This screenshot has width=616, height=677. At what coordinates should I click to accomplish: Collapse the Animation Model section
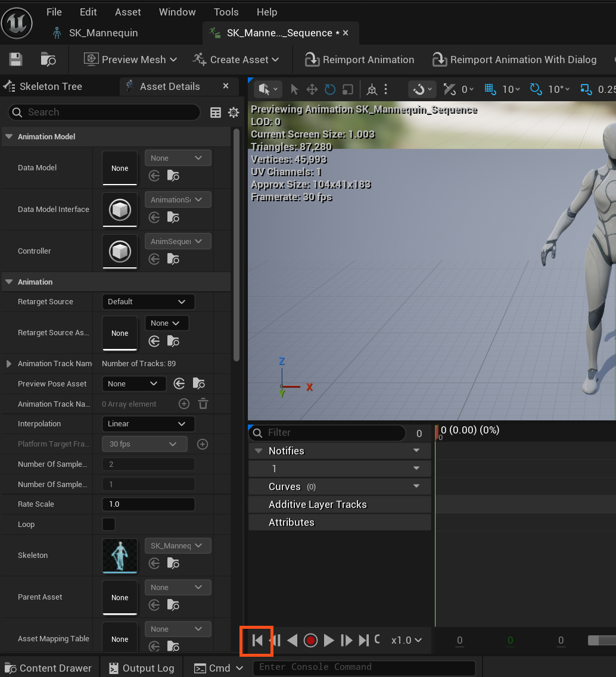click(9, 136)
